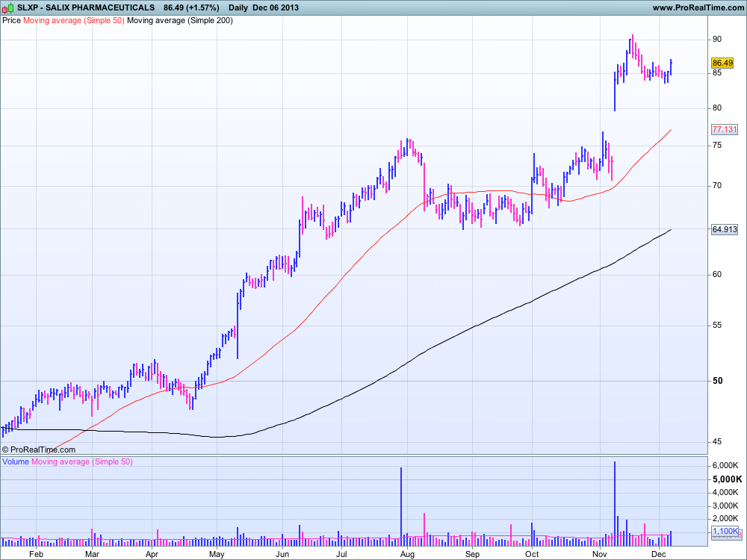Select red Moving average (Simple 50) price label
Viewport: 747px width, 560px height.
click(74, 20)
